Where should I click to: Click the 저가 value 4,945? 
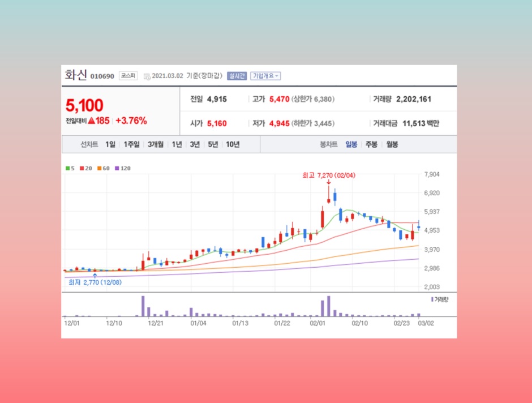[279, 123]
